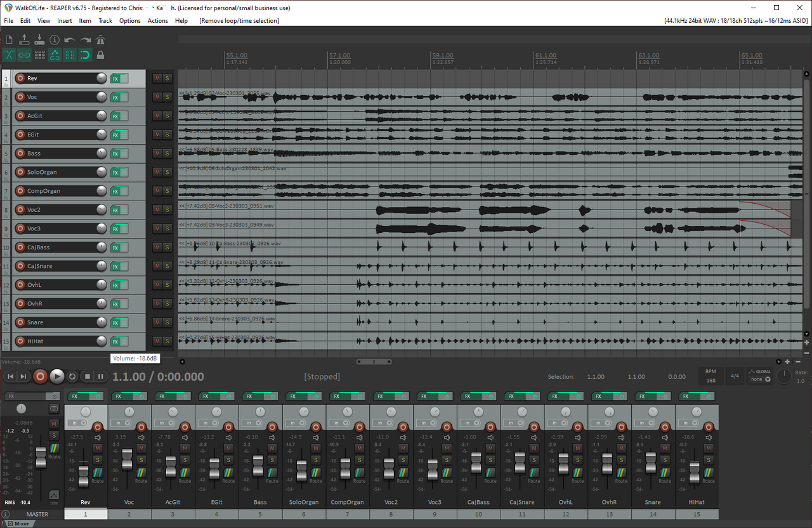
Task: Click the transport Play button
Action: tap(57, 376)
